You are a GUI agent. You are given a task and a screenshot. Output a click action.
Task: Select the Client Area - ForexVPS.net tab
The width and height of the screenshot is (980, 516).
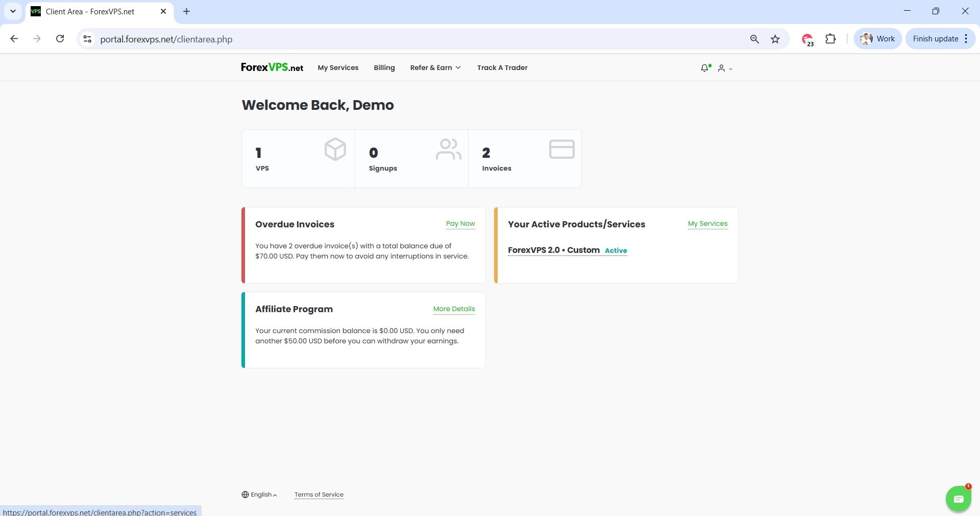click(100, 11)
